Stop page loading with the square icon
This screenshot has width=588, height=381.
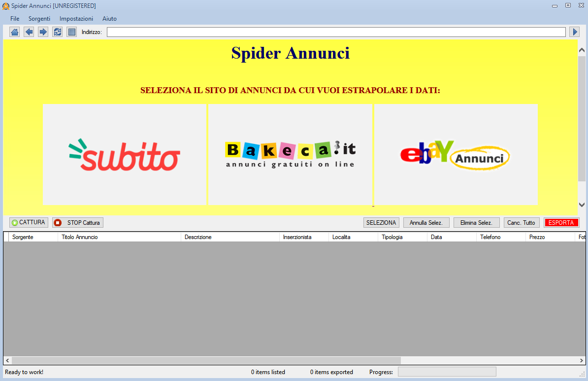pyautogui.click(x=71, y=32)
